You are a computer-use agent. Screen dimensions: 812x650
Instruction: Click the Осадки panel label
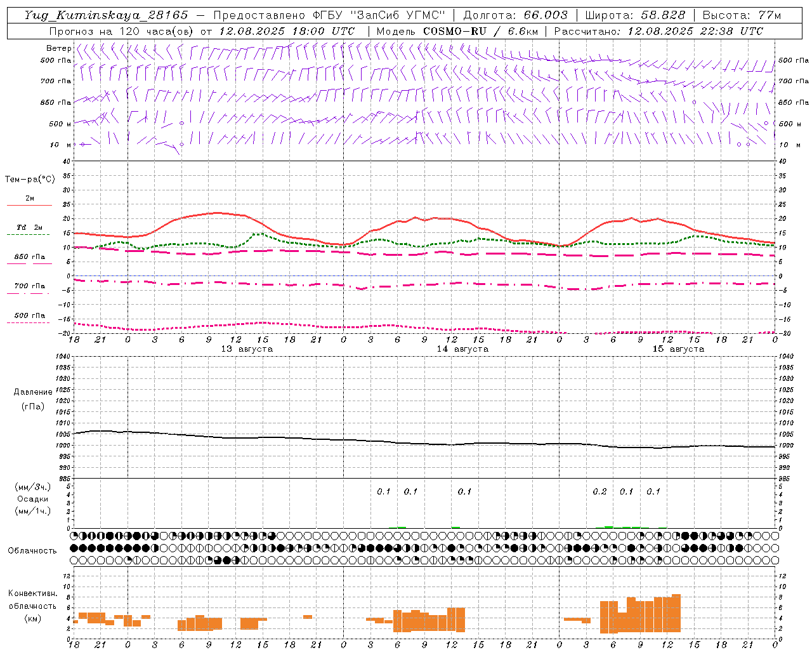(32, 499)
